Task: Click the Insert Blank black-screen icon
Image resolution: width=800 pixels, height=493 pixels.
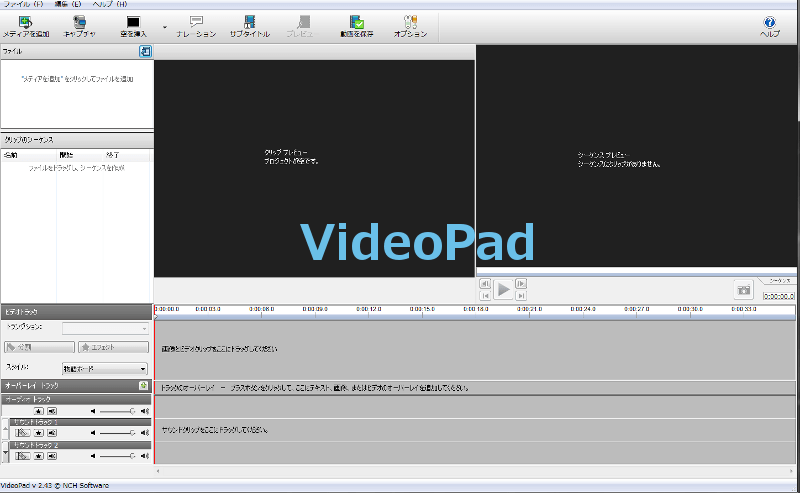Action: click(x=133, y=22)
